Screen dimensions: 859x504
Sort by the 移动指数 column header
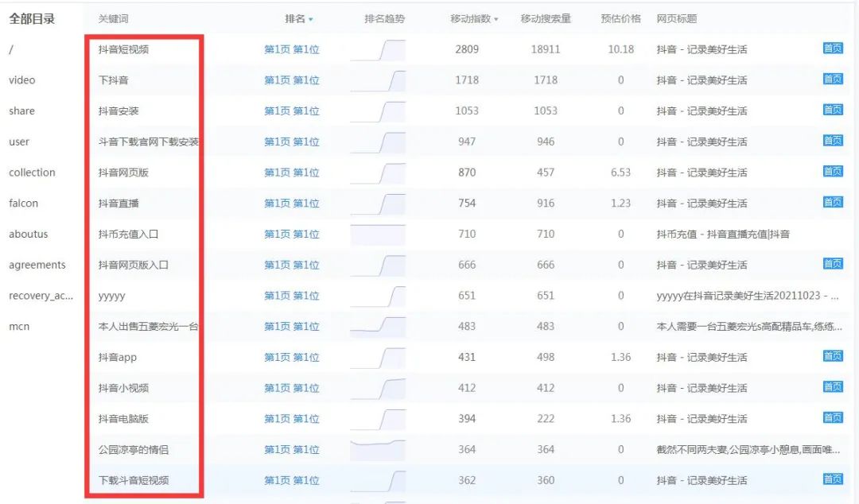click(x=474, y=18)
